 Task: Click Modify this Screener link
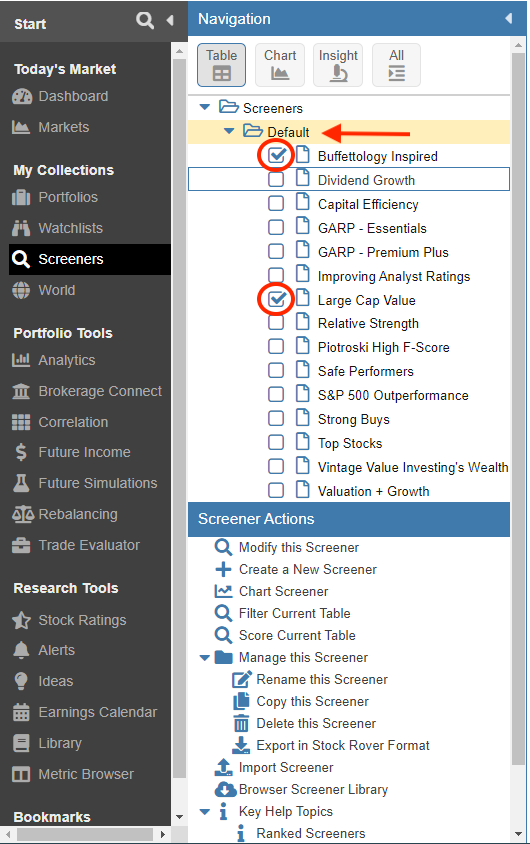pyautogui.click(x=299, y=547)
